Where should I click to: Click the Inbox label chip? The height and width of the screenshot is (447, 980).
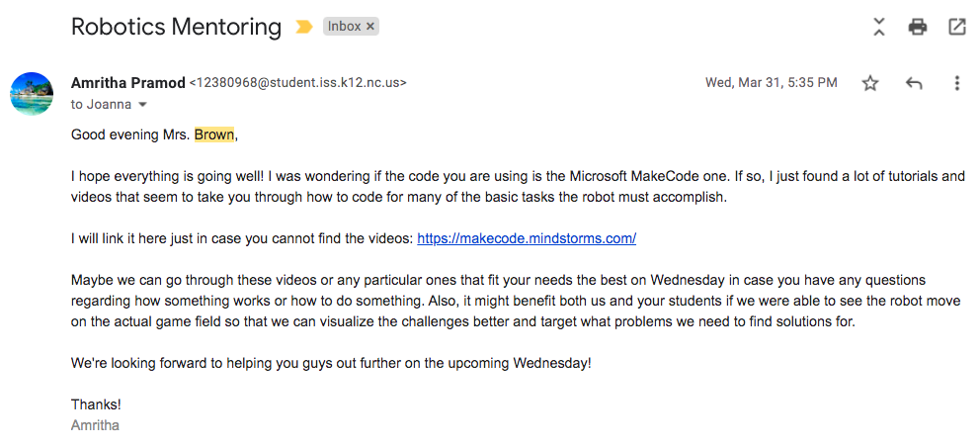point(344,28)
